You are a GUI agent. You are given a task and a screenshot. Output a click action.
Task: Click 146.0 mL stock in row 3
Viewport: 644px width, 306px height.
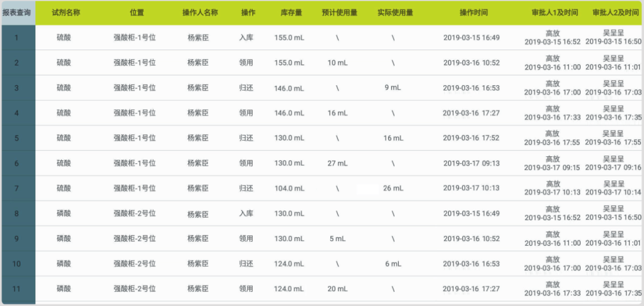(289, 88)
